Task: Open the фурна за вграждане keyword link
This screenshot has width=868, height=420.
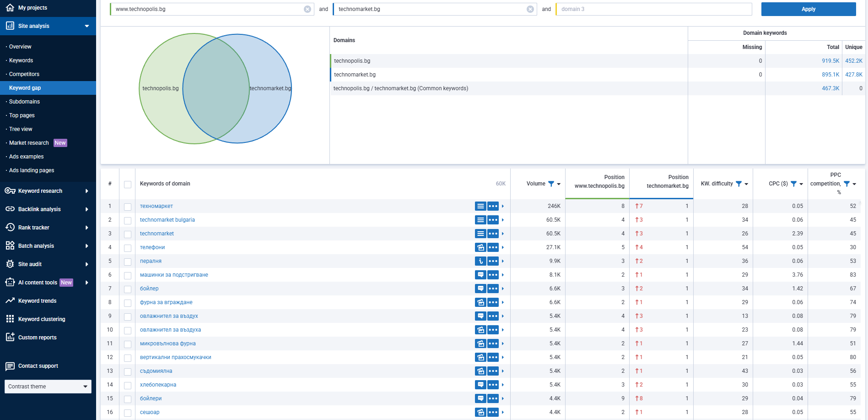Action: (x=166, y=302)
